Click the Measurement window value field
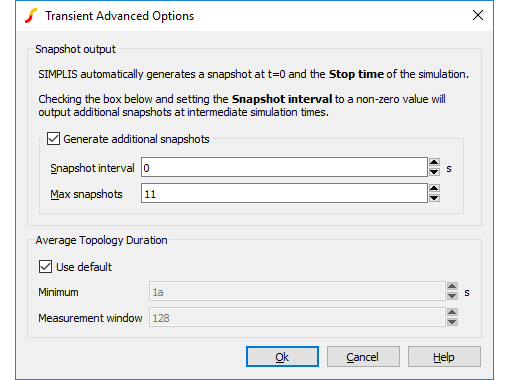 point(297,318)
